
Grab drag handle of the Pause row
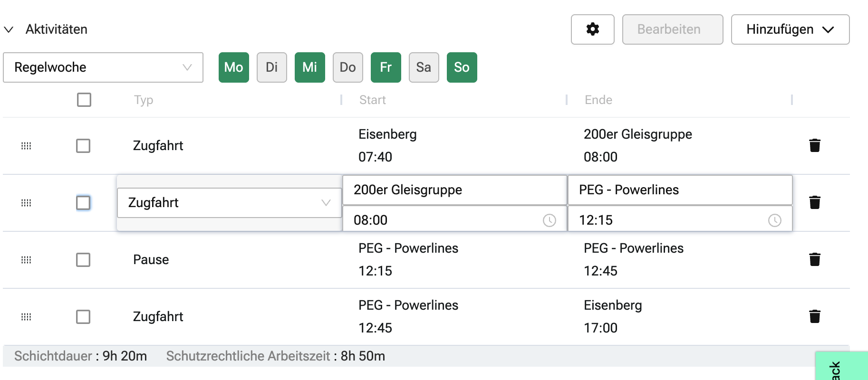[26, 260]
